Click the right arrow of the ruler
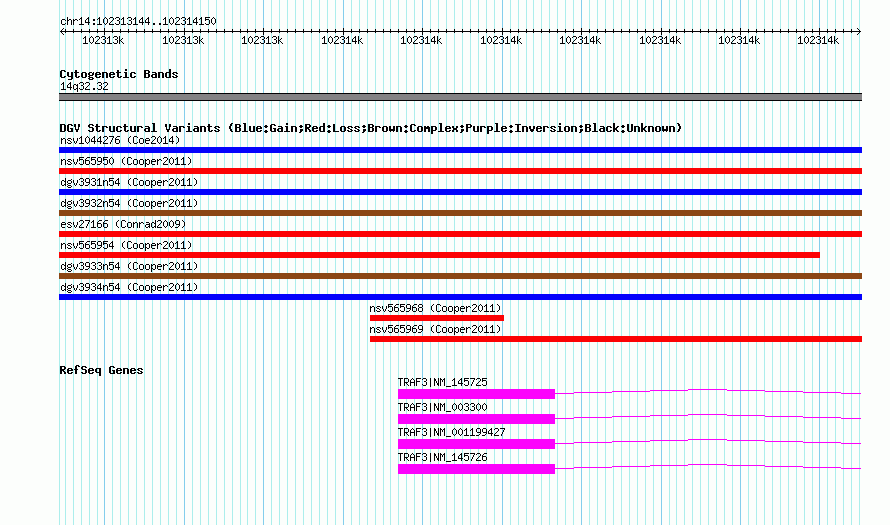This screenshot has width=890, height=525. coord(858,32)
